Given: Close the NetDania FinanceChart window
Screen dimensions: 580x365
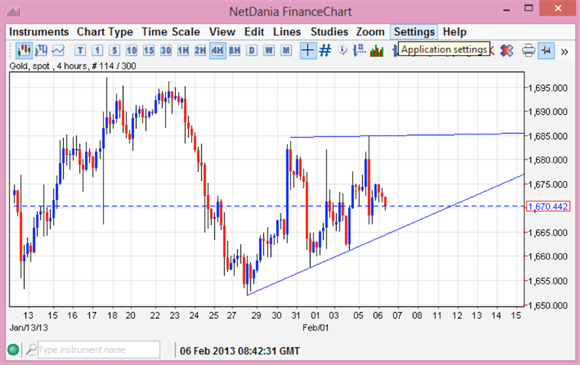Looking at the screenshot, I should [x=558, y=8].
